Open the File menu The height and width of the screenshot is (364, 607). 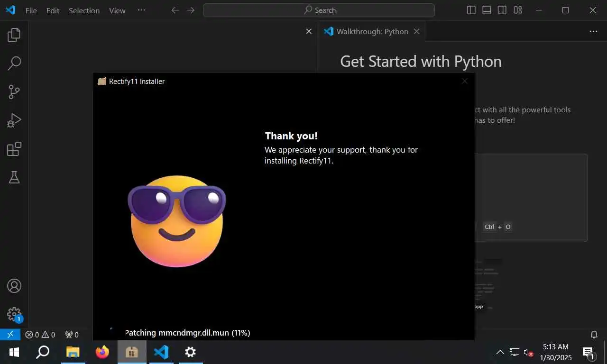(31, 10)
